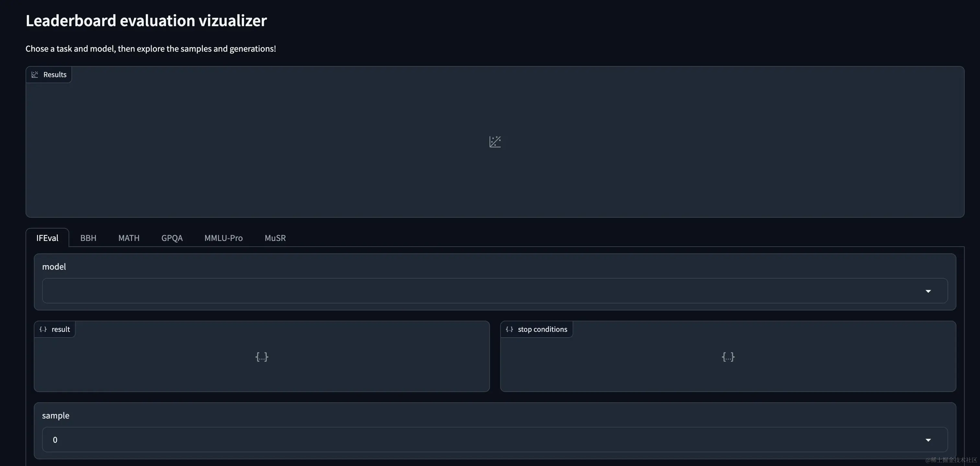Switch to the BBH tab
The width and height of the screenshot is (980, 466).
88,238
